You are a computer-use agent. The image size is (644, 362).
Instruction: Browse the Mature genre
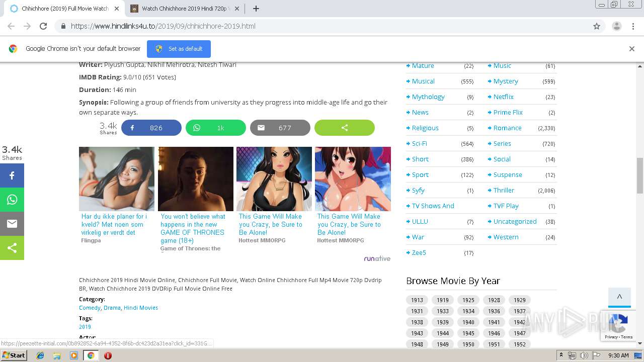pos(423,66)
